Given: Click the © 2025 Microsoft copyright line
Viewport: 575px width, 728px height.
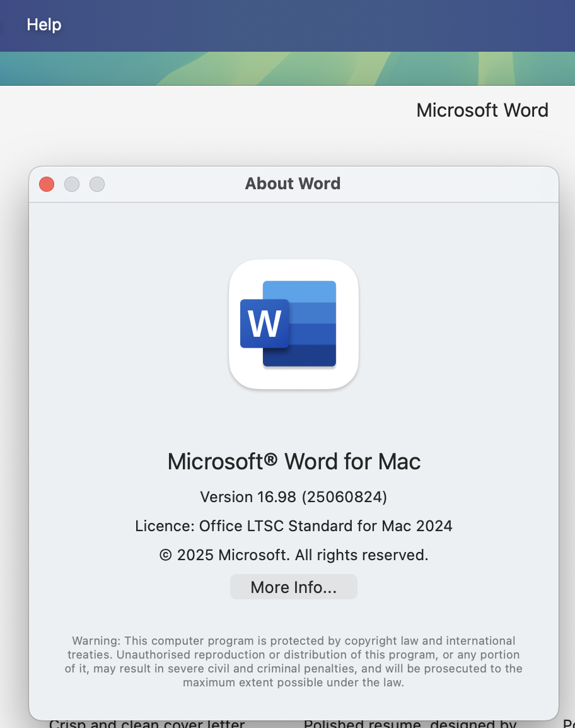Looking at the screenshot, I should pos(294,555).
